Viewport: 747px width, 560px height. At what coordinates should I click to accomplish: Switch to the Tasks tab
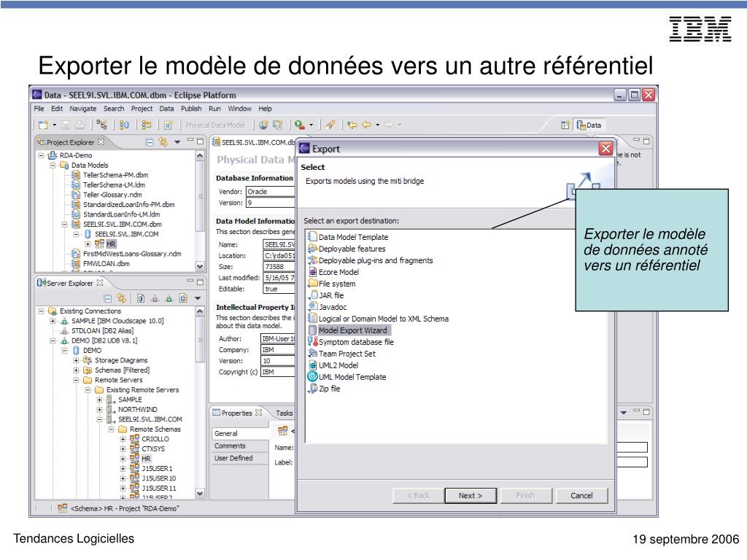point(284,413)
